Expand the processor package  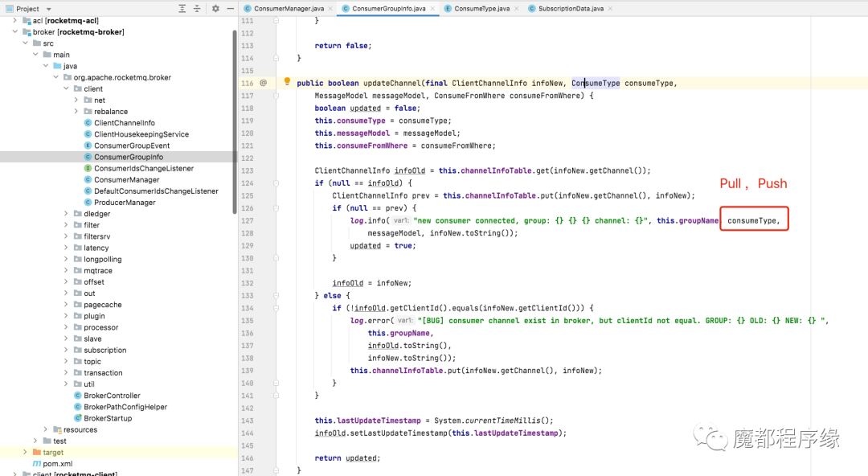click(66, 327)
